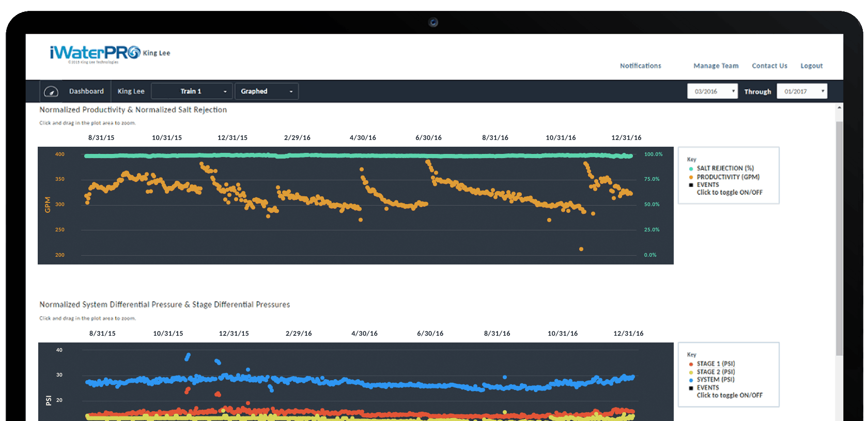This screenshot has width=868, height=421.
Task: Open the 03/2016 start date dropdown
Action: pos(712,91)
